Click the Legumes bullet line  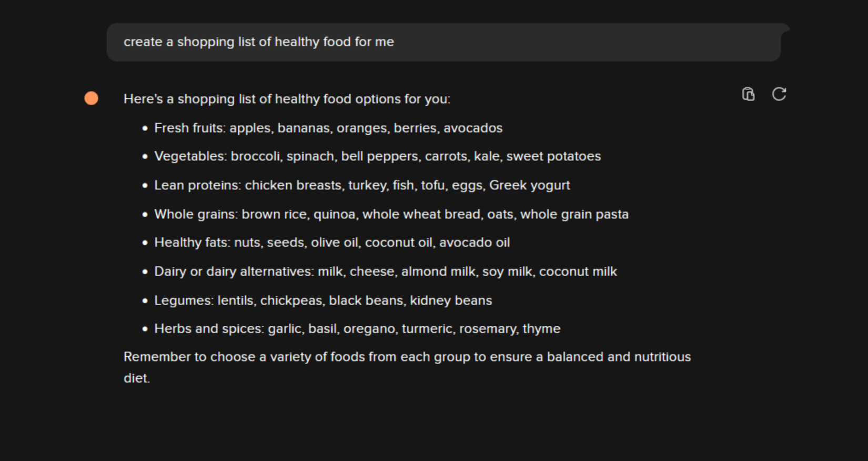[323, 300]
